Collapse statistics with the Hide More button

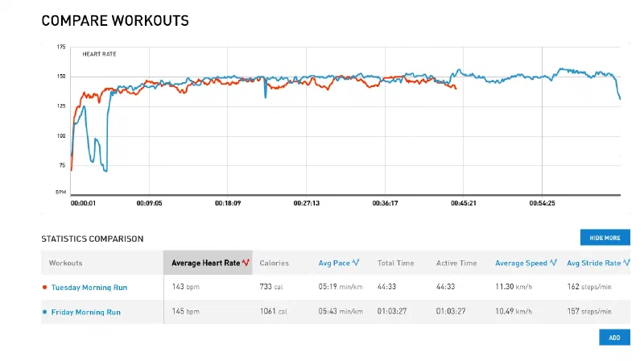click(605, 238)
